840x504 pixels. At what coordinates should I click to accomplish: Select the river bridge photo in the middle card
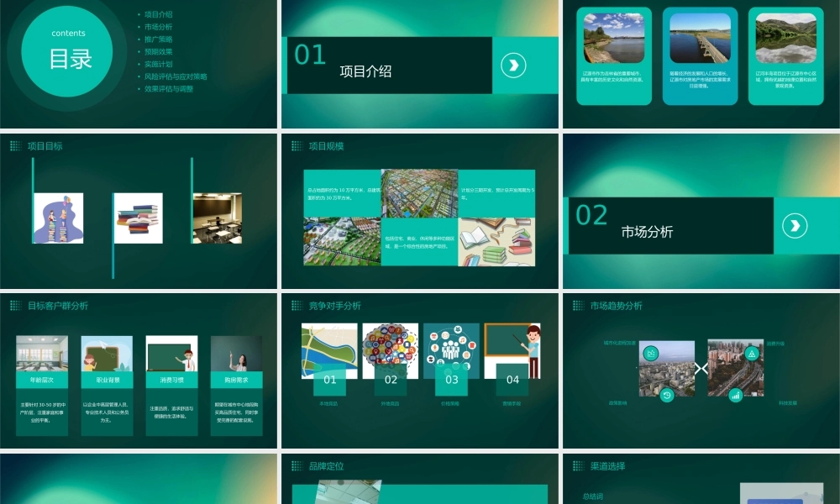click(700, 38)
